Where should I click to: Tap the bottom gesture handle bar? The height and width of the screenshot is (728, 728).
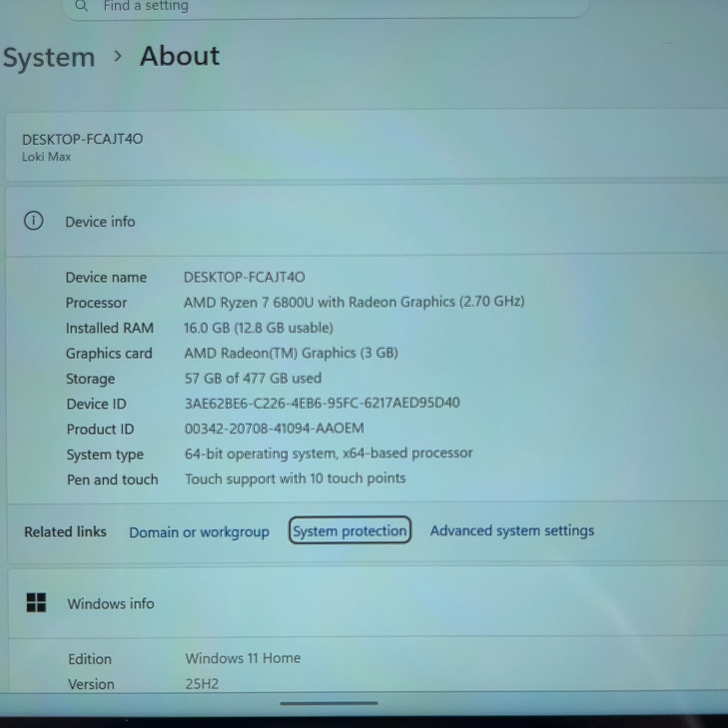coord(329,703)
